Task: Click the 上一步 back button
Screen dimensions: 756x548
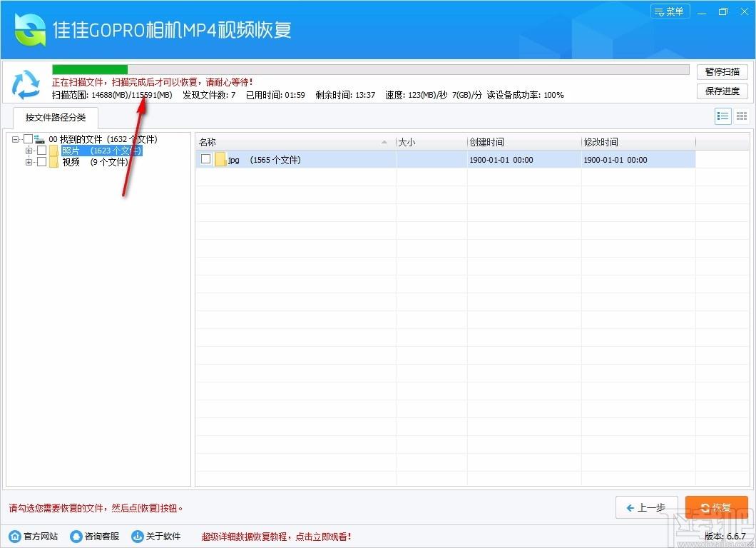Action: coord(647,507)
